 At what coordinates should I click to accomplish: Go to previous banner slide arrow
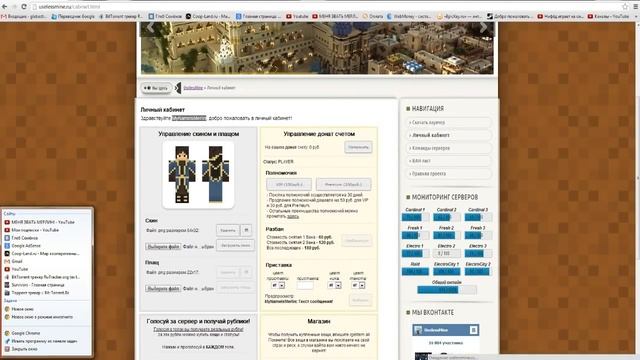click(150, 28)
